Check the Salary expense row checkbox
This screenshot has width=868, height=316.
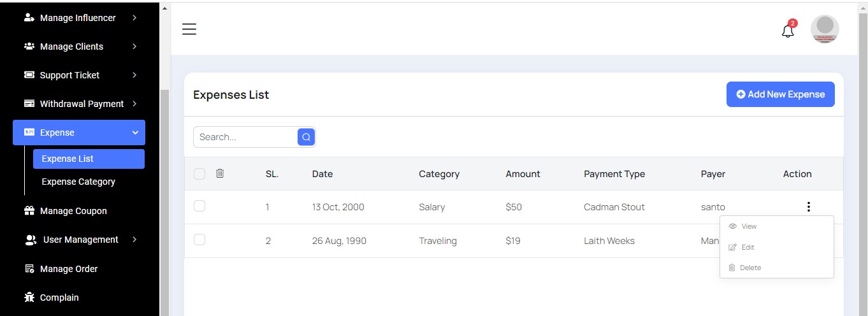[x=199, y=206]
